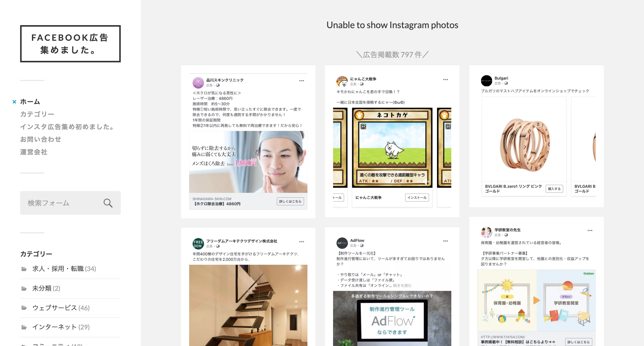Open the mole removal ad image
Viewport: 644px width, 346px height.
point(248,162)
